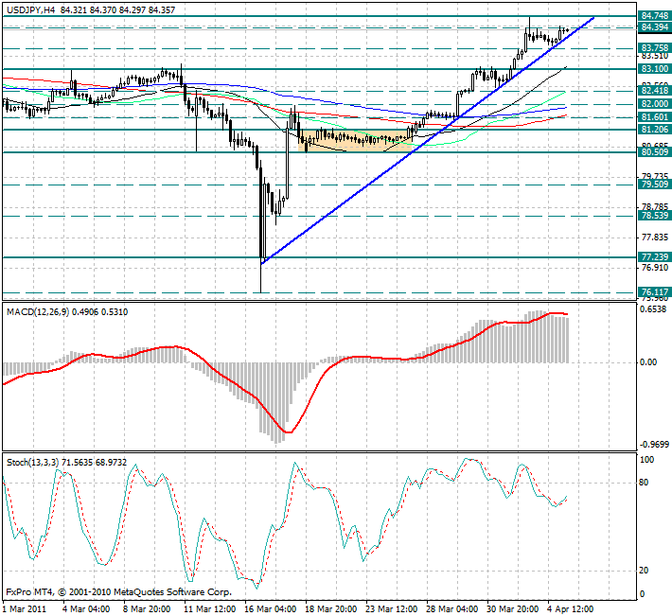The image size is (672, 616).
Task: Click the 30 Mar 20:00 date label
Action: (513, 609)
